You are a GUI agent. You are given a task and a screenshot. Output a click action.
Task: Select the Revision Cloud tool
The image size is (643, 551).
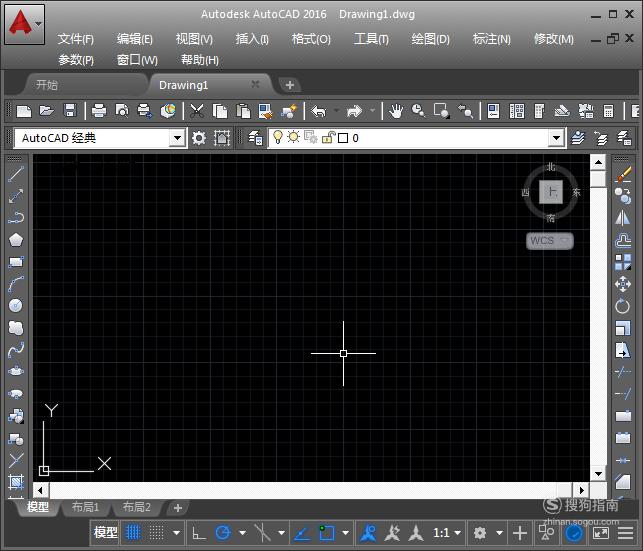[16, 328]
